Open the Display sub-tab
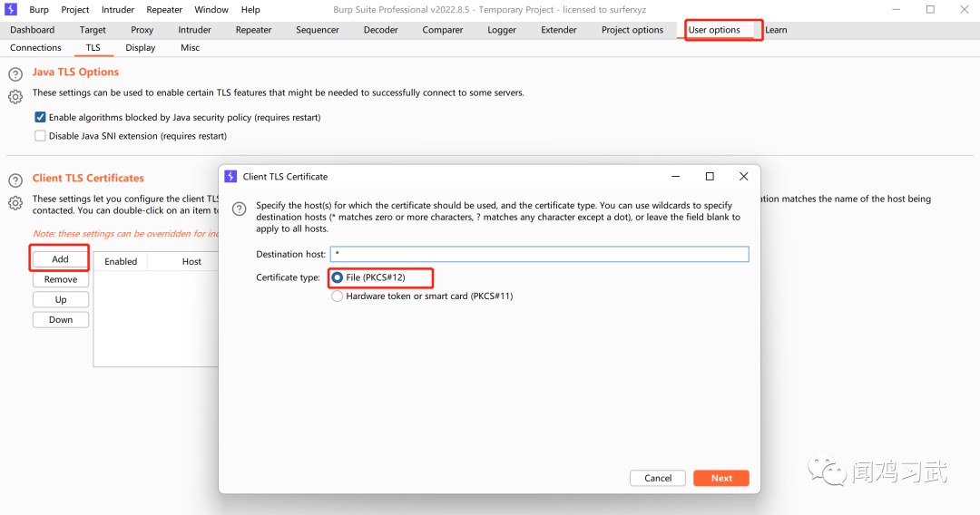 tap(141, 48)
